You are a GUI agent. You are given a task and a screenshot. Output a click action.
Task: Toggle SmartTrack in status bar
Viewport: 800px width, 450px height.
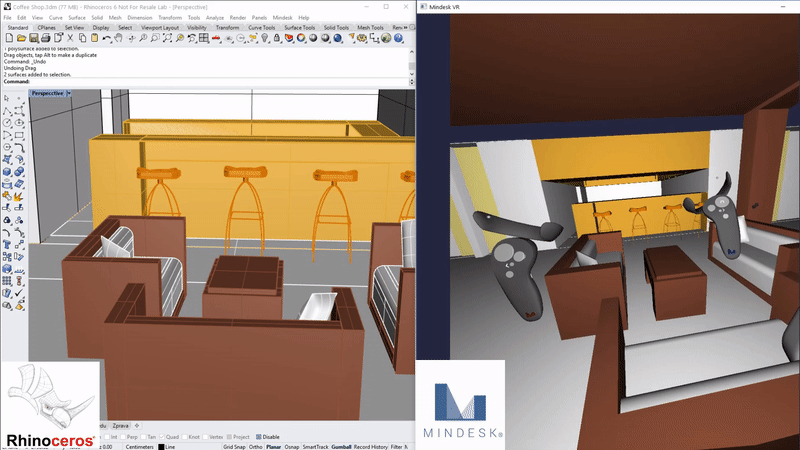point(315,447)
